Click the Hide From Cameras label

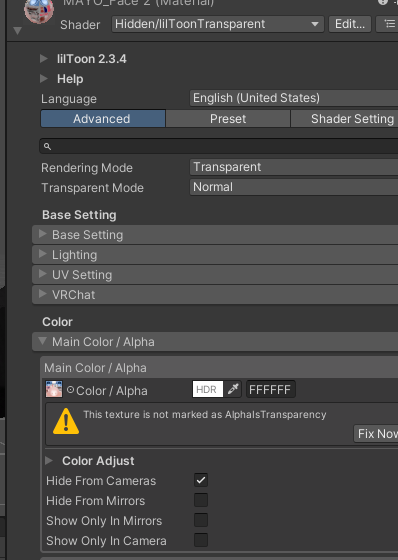coord(101,481)
